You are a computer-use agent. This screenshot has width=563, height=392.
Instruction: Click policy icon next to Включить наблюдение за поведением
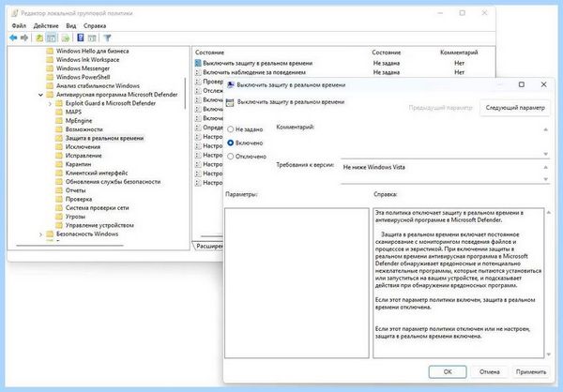(198, 72)
